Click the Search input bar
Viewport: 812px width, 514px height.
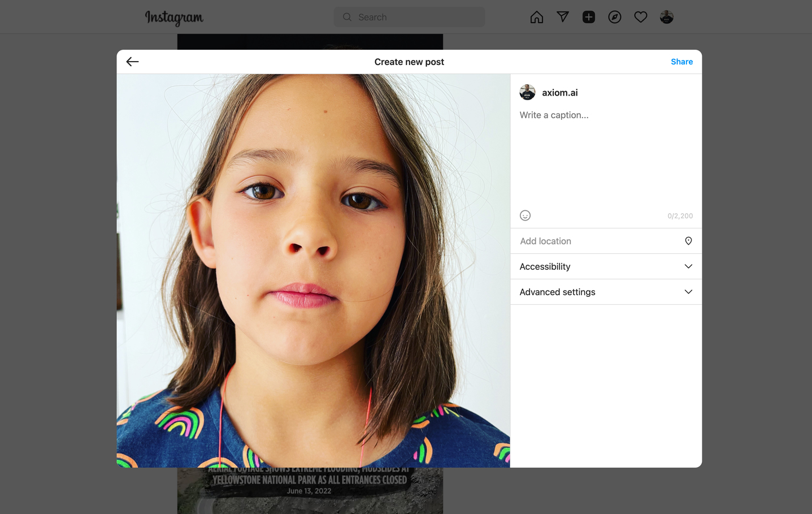tap(409, 17)
